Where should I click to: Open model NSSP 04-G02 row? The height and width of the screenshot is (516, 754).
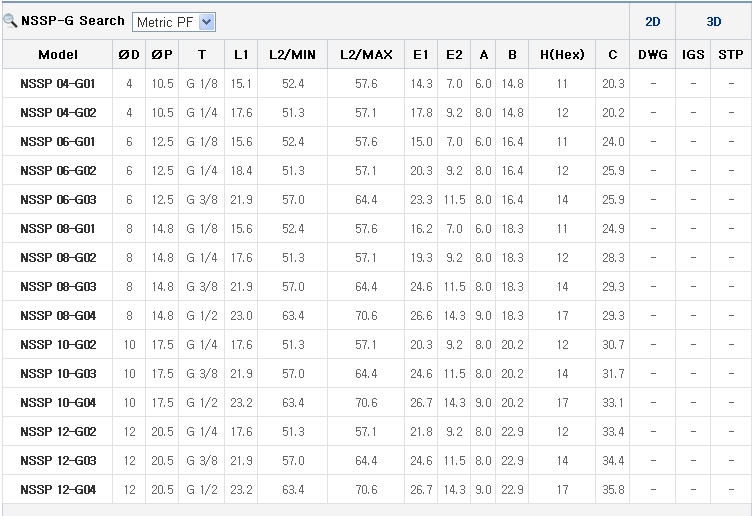pos(58,113)
